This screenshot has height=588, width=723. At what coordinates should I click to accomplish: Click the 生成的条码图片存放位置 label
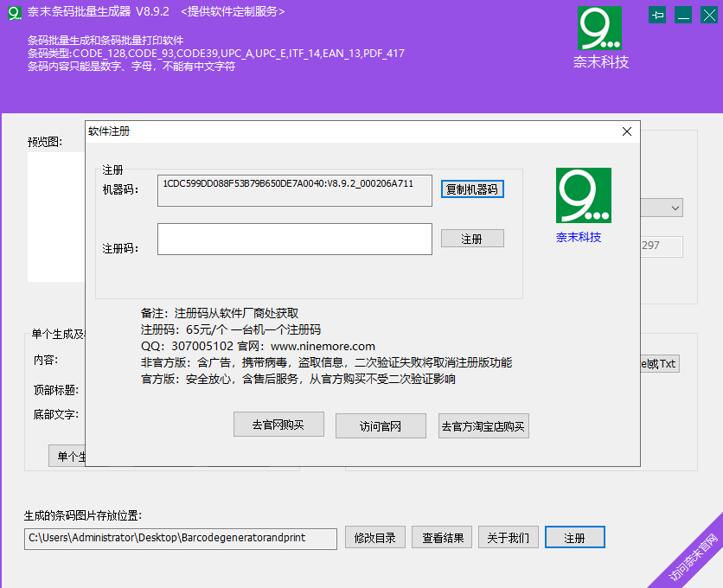83,515
